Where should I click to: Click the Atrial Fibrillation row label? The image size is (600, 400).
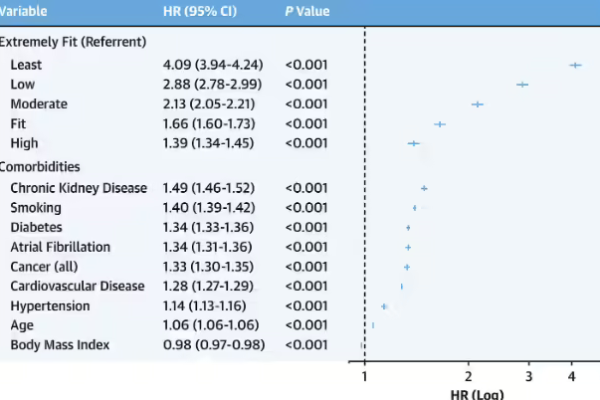click(60, 247)
